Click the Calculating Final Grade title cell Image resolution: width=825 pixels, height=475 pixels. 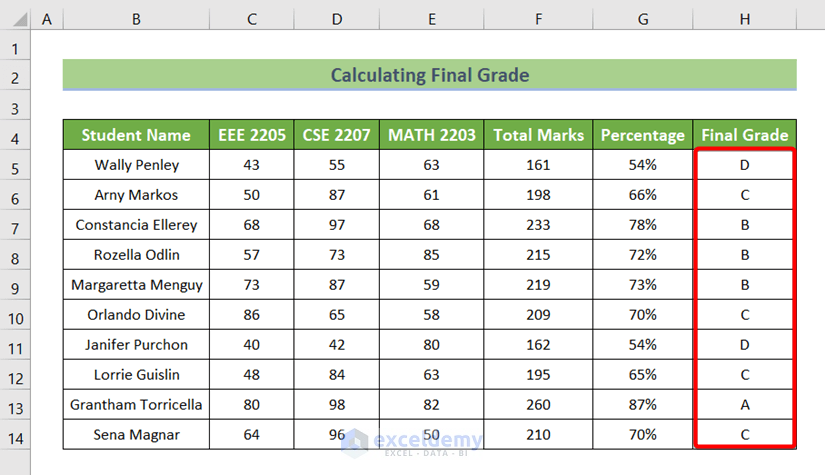tap(429, 75)
